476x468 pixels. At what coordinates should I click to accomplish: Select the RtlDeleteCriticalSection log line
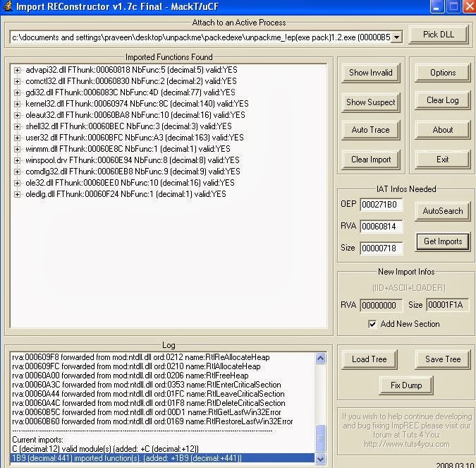pos(149,403)
